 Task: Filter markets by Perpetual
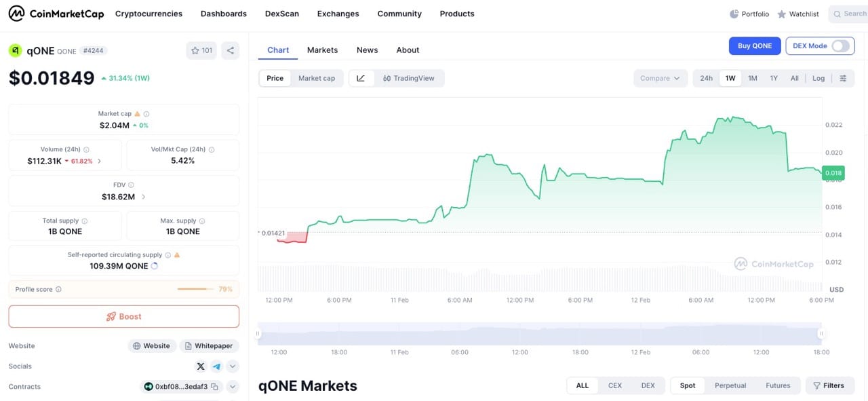(730, 385)
